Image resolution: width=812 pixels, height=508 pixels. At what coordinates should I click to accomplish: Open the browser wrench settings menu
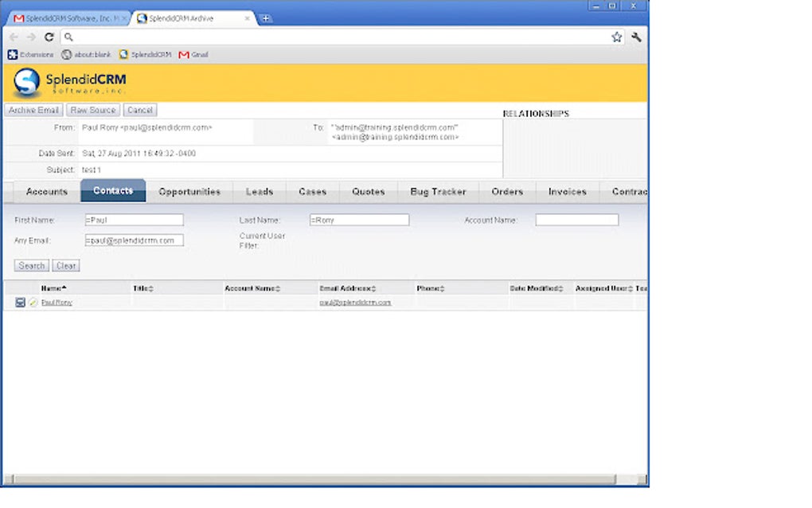[636, 36]
